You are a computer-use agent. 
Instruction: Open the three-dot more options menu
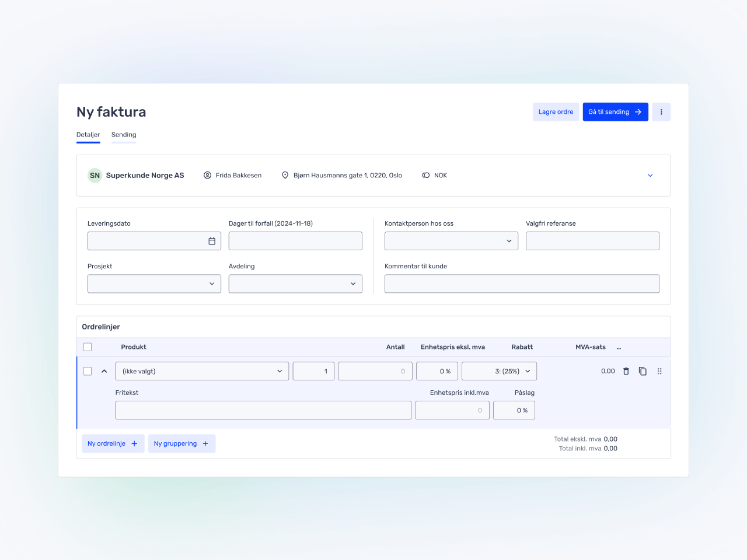(x=661, y=112)
